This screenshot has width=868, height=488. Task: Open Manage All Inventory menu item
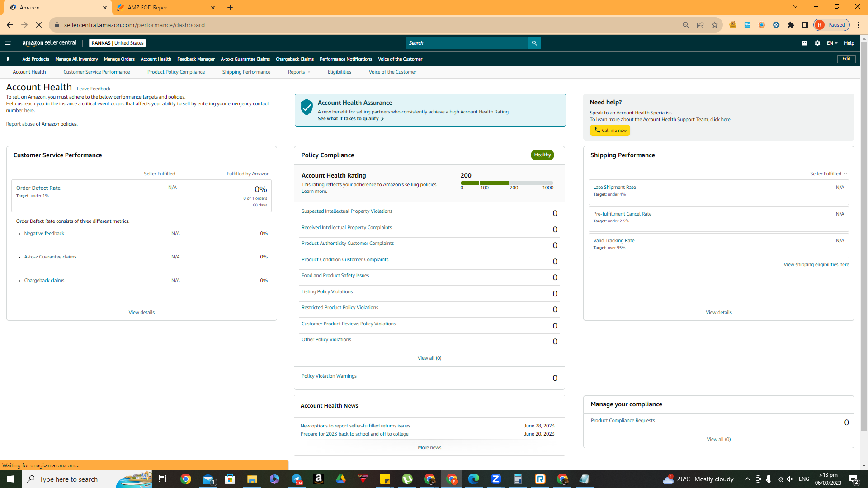click(76, 59)
